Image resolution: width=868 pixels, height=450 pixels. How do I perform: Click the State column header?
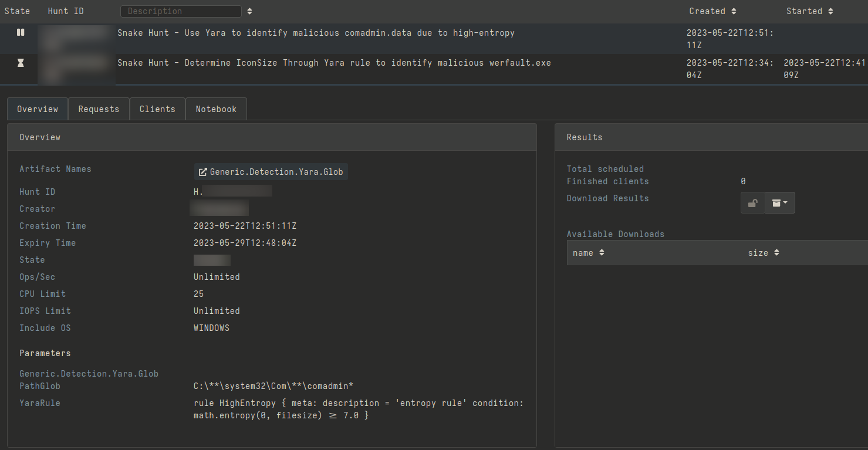point(17,11)
